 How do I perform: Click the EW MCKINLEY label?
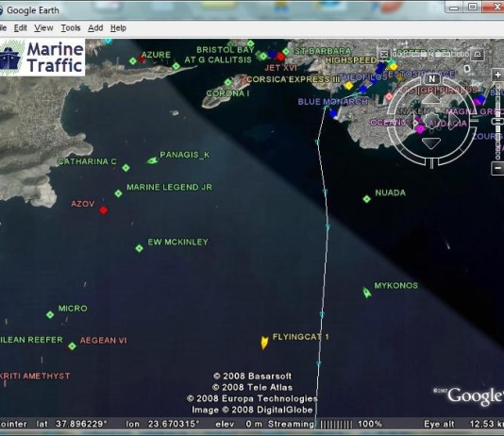coord(177,242)
